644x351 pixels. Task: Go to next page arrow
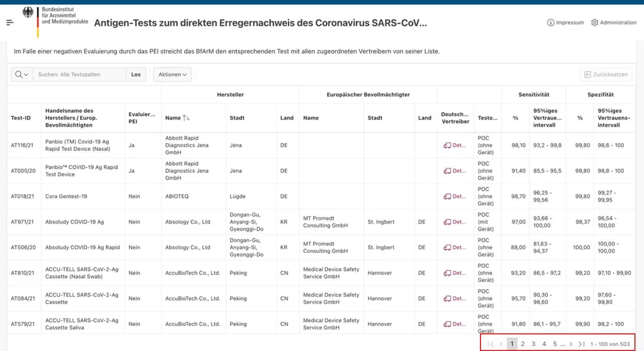(x=571, y=344)
